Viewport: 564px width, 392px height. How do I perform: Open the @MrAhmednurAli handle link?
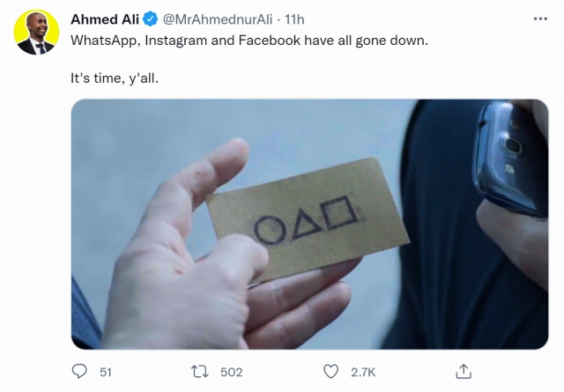(218, 19)
